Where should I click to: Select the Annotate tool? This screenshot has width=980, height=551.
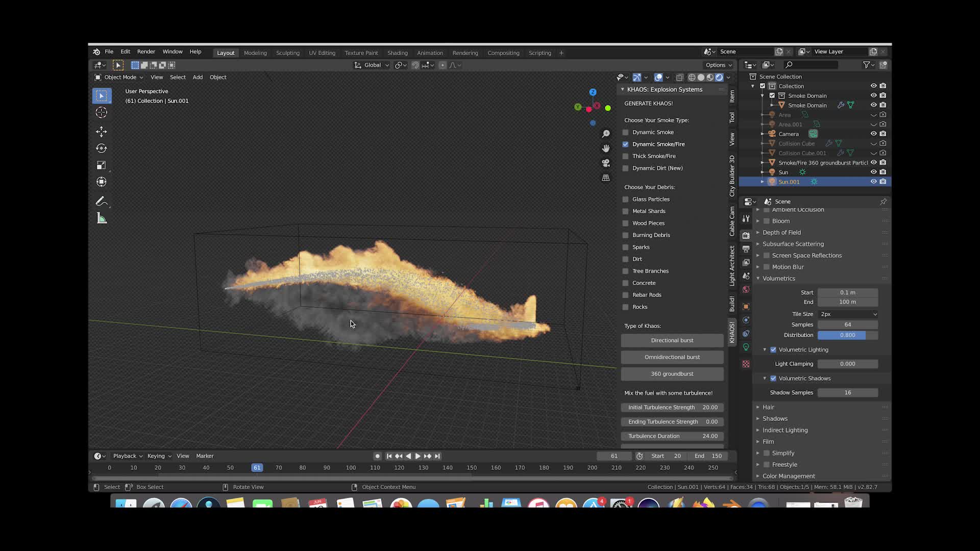[101, 201]
